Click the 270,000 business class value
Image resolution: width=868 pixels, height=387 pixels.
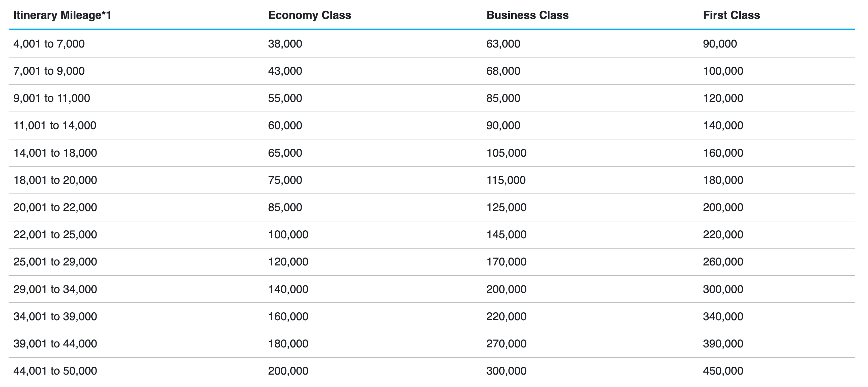click(x=506, y=344)
